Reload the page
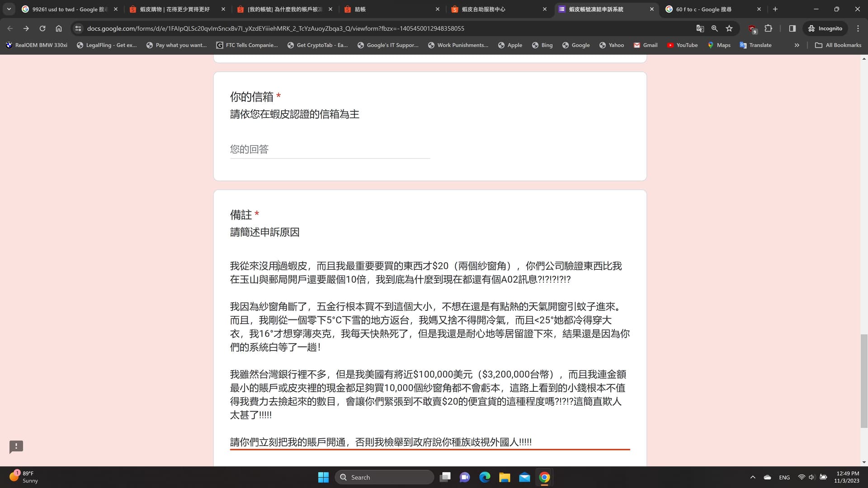The image size is (868, 488). (x=42, y=28)
